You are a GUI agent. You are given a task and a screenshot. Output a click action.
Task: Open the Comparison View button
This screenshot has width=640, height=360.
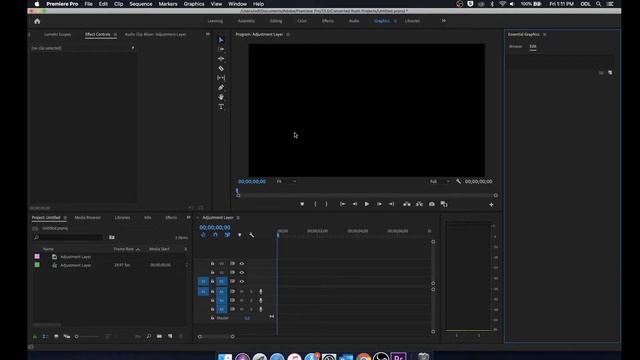tap(444, 204)
